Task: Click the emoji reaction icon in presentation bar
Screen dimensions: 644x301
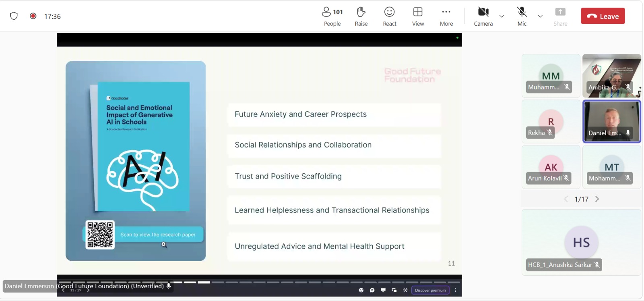Action: 361,290
